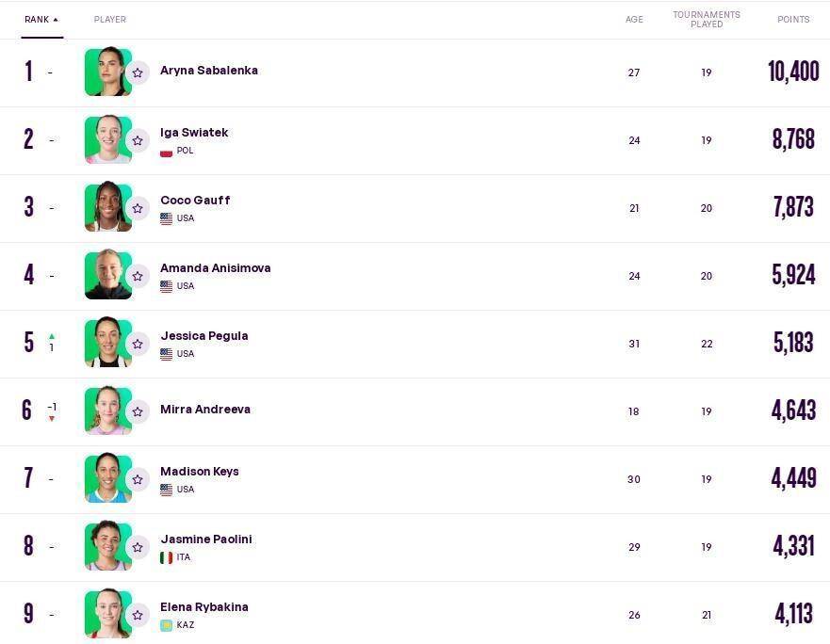Click Iga Swiatek's headshot thumbnail
Image resolution: width=830 pixels, height=644 pixels.
tap(106, 139)
